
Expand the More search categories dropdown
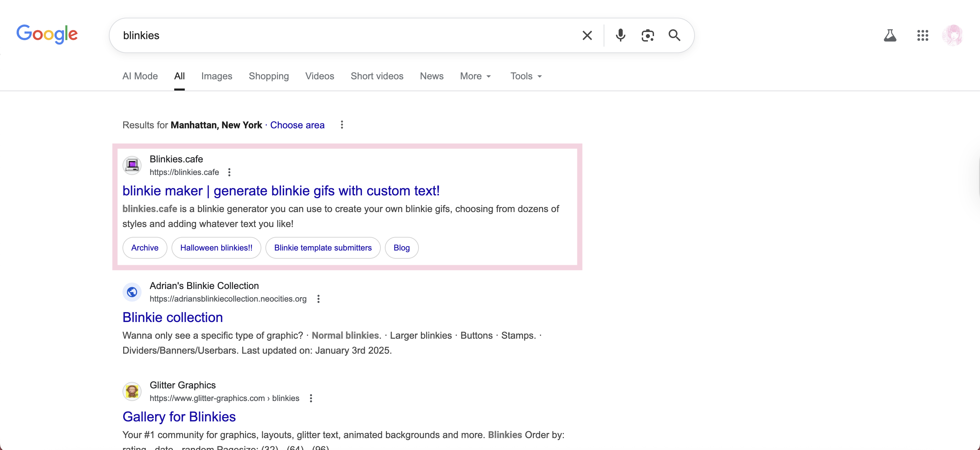475,76
